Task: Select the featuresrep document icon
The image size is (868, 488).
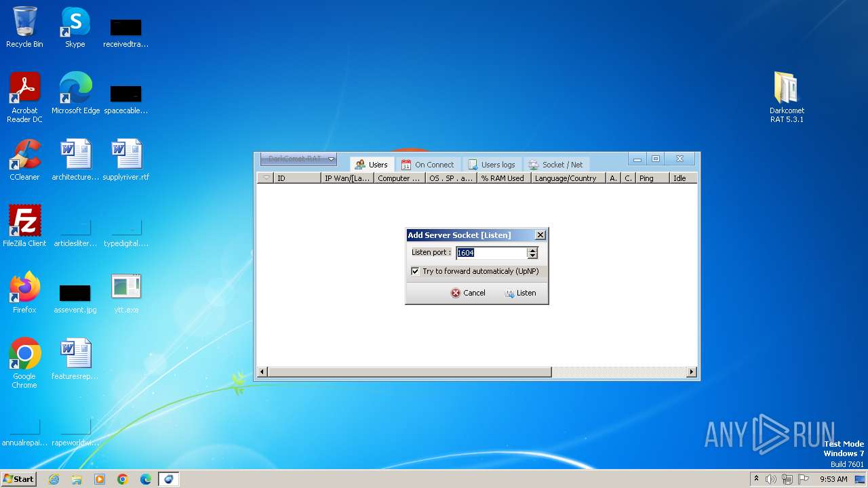Action: point(75,359)
